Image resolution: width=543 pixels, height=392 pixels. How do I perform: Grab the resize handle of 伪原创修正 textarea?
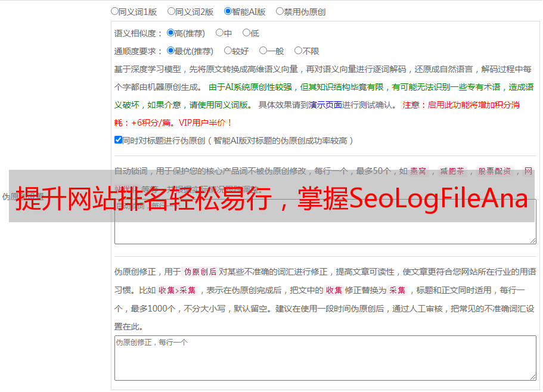(x=533, y=377)
